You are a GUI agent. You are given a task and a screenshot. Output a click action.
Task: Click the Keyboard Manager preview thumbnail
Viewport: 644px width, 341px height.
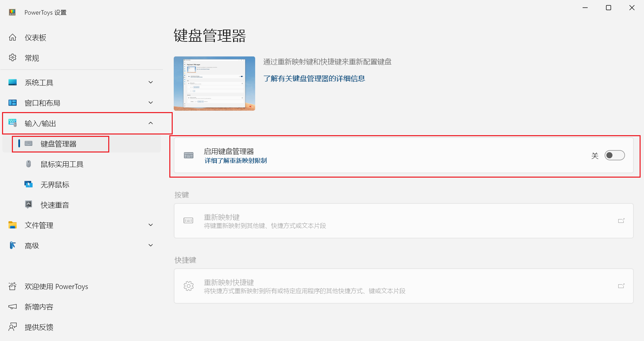pos(214,84)
